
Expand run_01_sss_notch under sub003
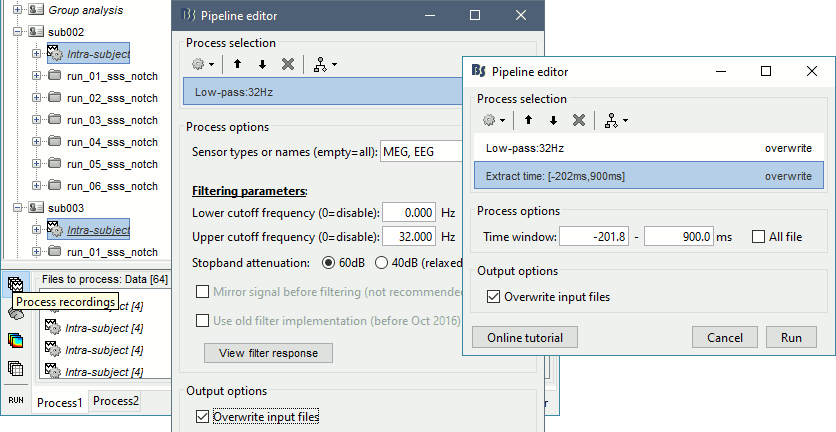click(x=36, y=251)
